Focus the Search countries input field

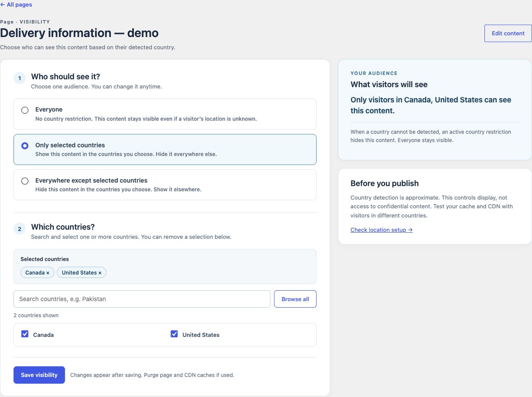(142, 299)
